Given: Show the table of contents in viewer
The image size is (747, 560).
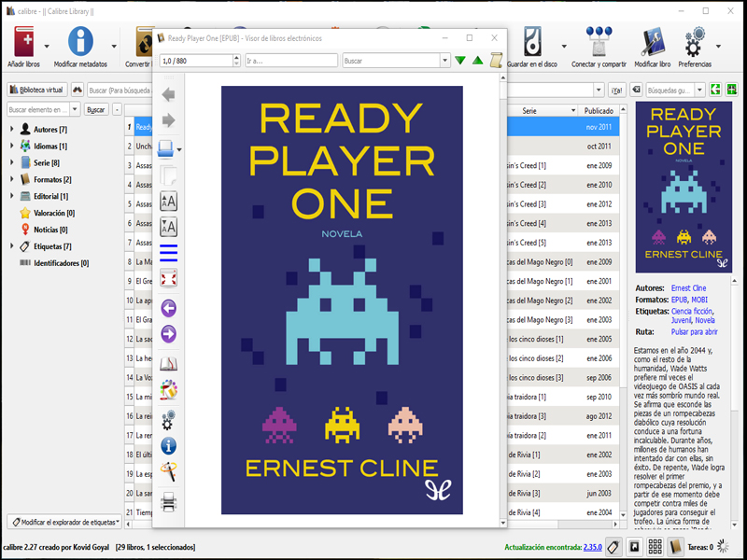Looking at the screenshot, I should point(169,253).
